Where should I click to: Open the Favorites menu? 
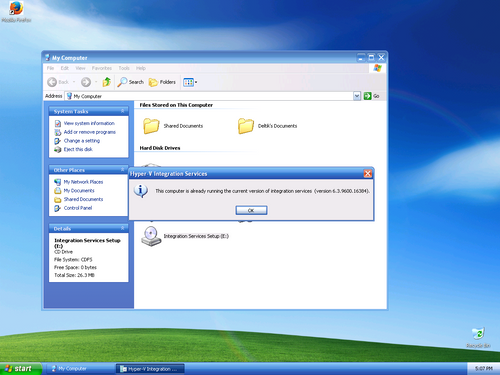tap(102, 68)
